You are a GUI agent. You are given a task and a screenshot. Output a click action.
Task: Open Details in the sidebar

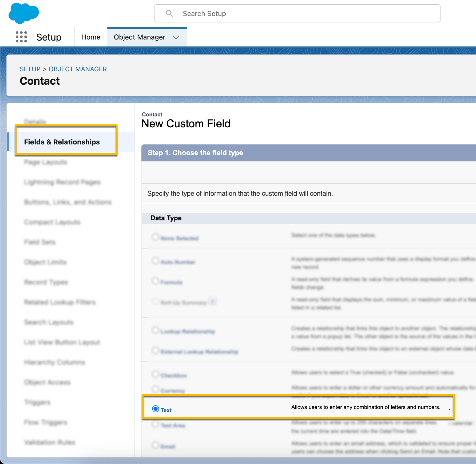pos(35,122)
